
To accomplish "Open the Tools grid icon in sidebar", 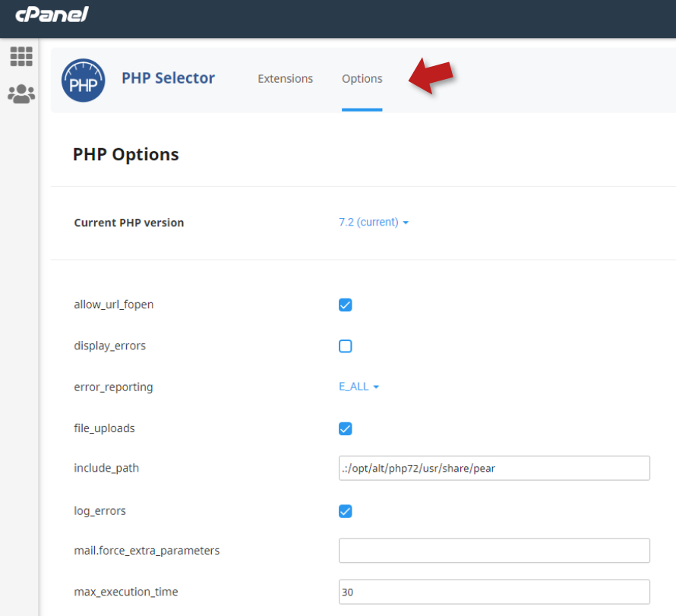I will pos(21,56).
